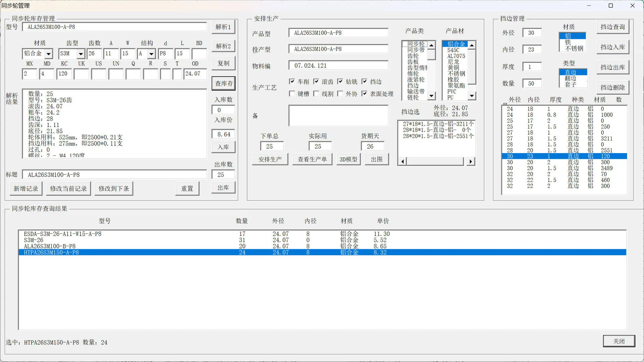Click left arrow of 挡边选 list scrollbar
The image size is (644, 362).
click(402, 162)
